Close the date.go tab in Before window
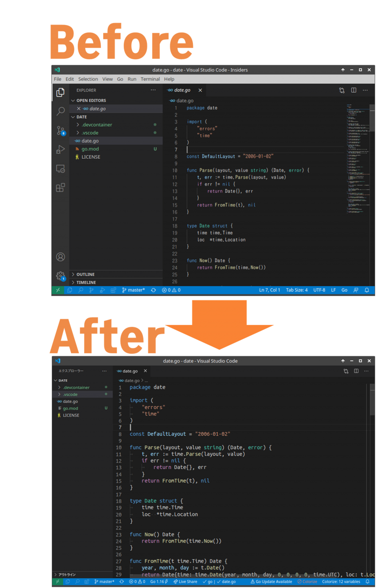The width and height of the screenshot is (376, 588). click(200, 90)
